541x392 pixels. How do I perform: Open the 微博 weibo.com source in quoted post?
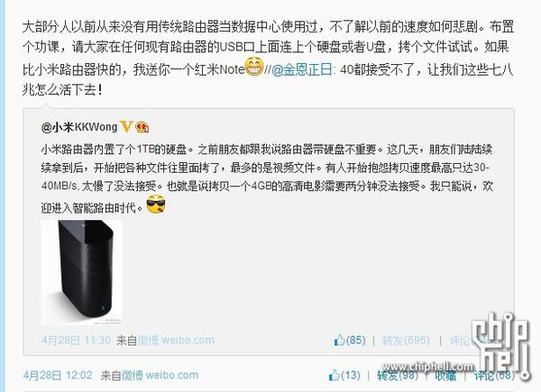tap(176, 341)
